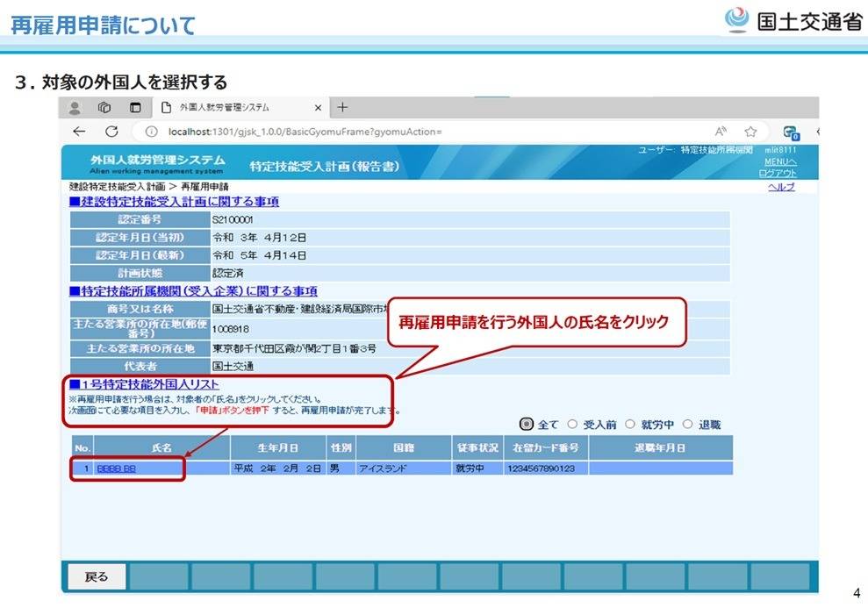The height and width of the screenshot is (615, 868).
Task: Click the browser back arrow
Action: (80, 132)
